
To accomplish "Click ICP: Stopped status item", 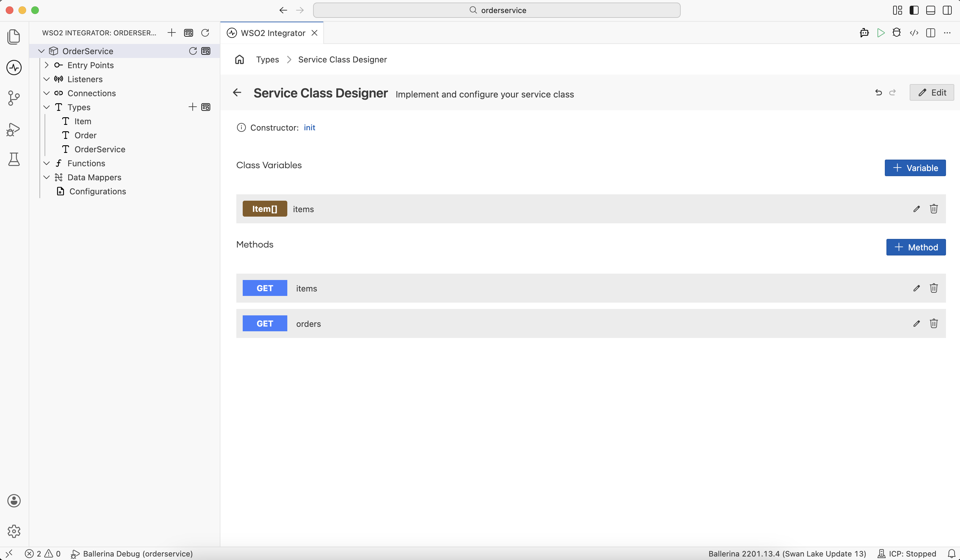I will pos(907,554).
